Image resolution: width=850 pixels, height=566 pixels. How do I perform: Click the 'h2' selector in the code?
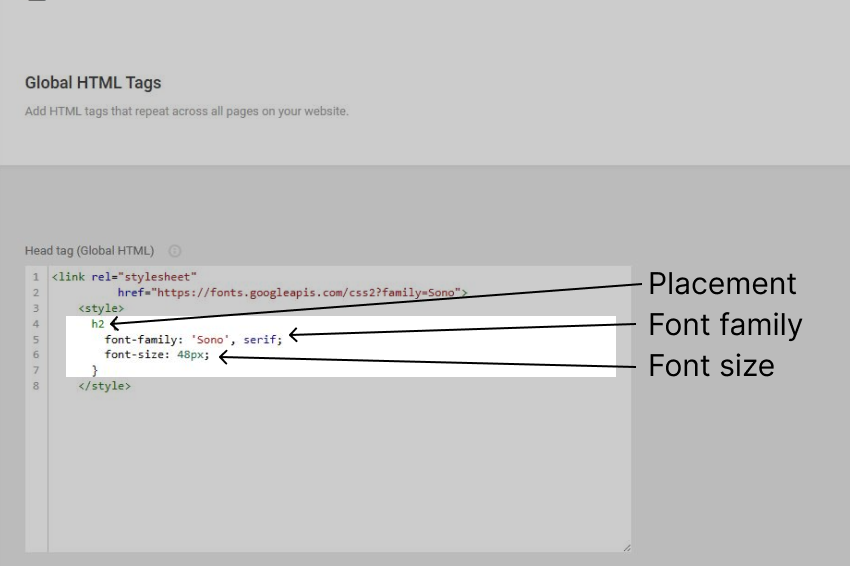98,324
